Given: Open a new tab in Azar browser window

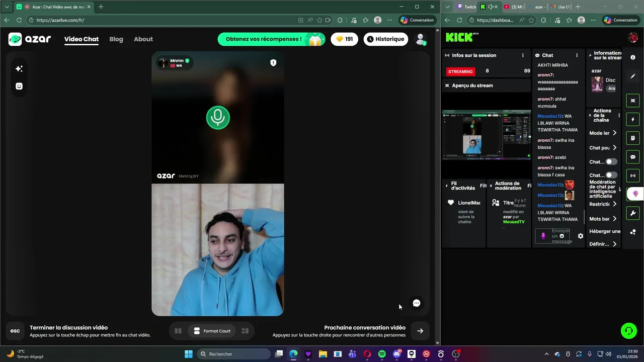Looking at the screenshot, I should (x=101, y=7).
